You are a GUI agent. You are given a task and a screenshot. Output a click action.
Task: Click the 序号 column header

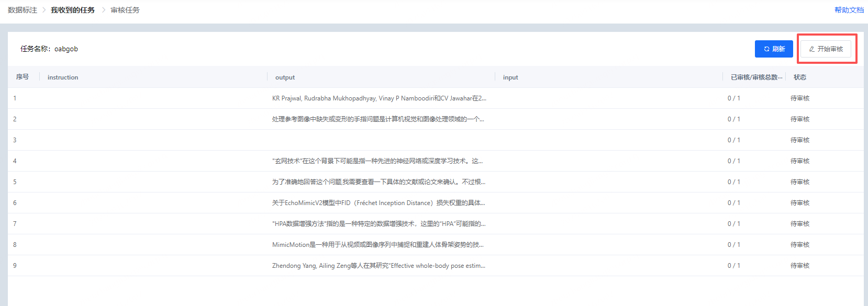[x=23, y=77]
